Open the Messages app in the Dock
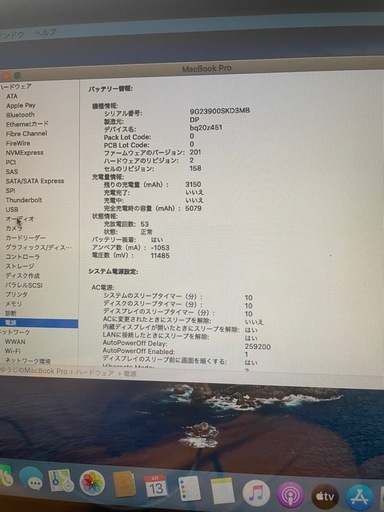Image resolution: width=384 pixels, height=512 pixels. (x=31, y=479)
